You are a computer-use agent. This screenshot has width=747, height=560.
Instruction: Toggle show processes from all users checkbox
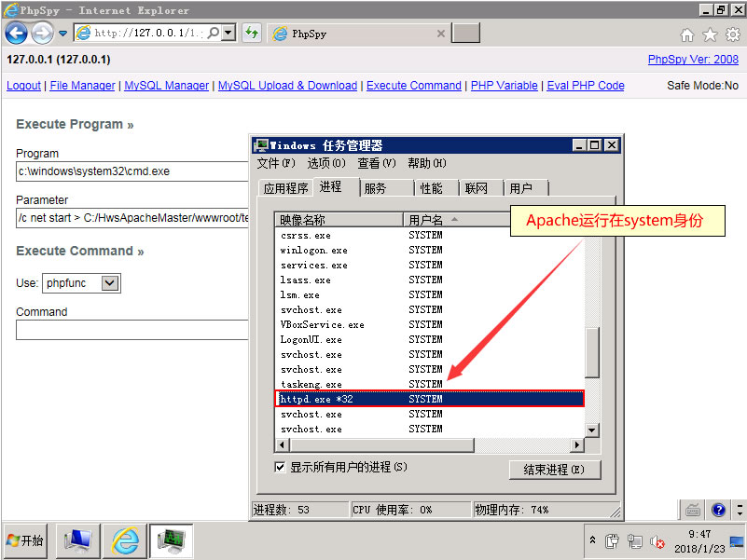tap(281, 467)
